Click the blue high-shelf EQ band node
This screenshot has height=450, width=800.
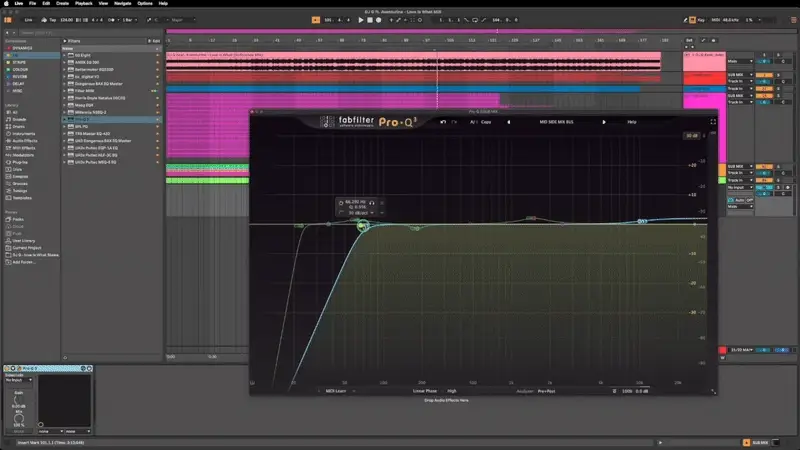point(642,221)
